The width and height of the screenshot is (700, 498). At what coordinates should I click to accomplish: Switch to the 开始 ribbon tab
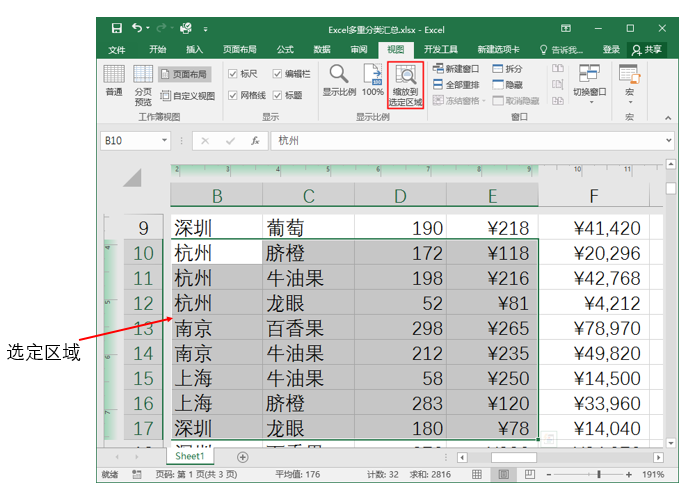click(158, 50)
